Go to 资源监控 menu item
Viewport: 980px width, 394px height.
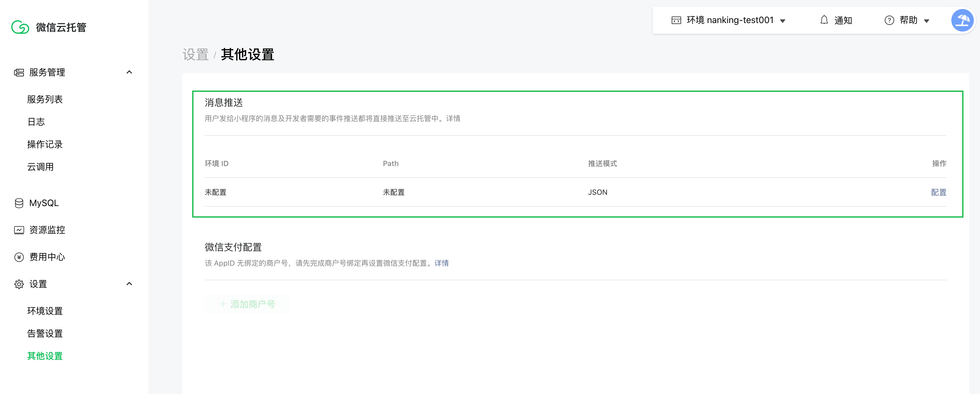click(x=47, y=230)
